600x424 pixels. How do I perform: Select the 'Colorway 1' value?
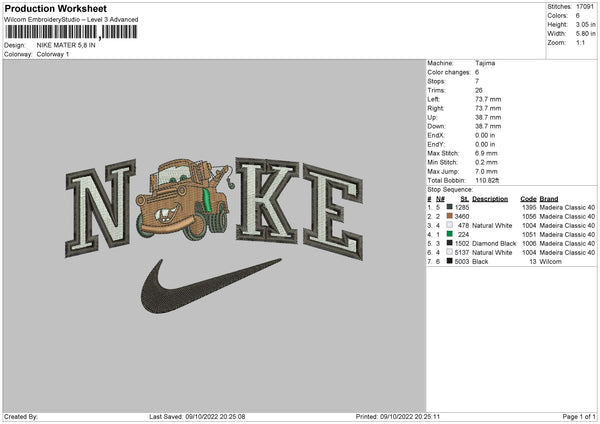(x=53, y=54)
